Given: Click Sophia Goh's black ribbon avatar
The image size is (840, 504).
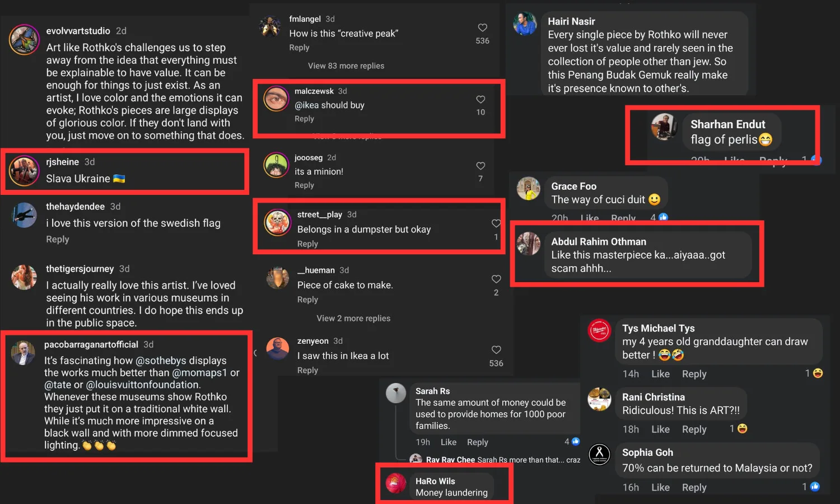Looking at the screenshot, I should coord(599,454).
